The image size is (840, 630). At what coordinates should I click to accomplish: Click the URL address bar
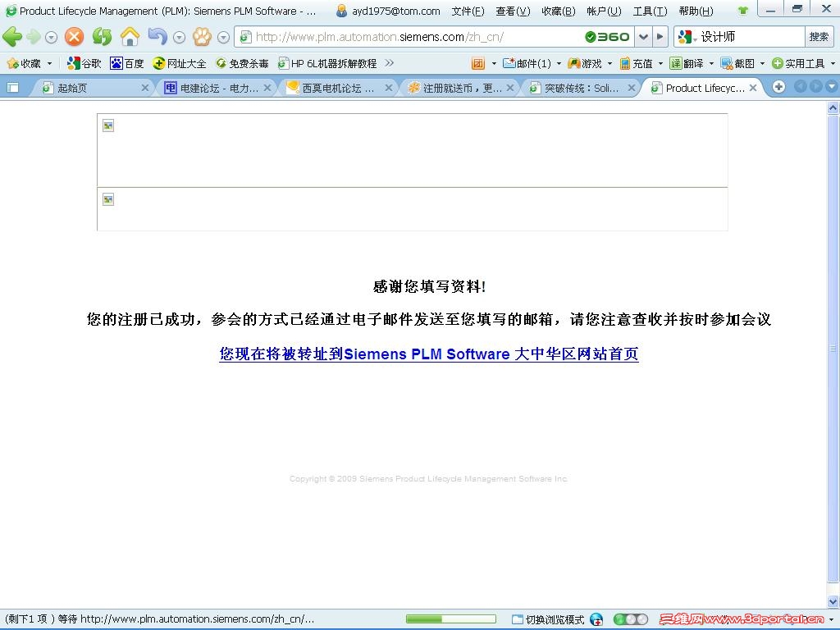(407, 37)
